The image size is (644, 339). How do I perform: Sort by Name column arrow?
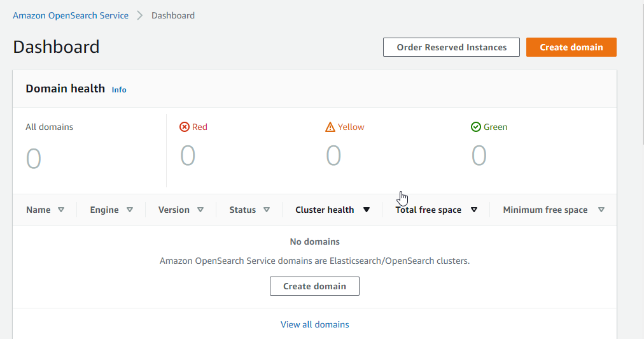(61, 210)
